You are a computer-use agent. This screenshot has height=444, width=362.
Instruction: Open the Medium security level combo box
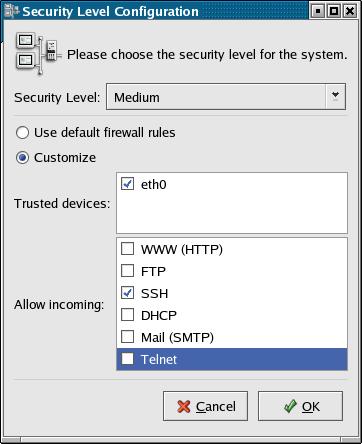(x=226, y=97)
